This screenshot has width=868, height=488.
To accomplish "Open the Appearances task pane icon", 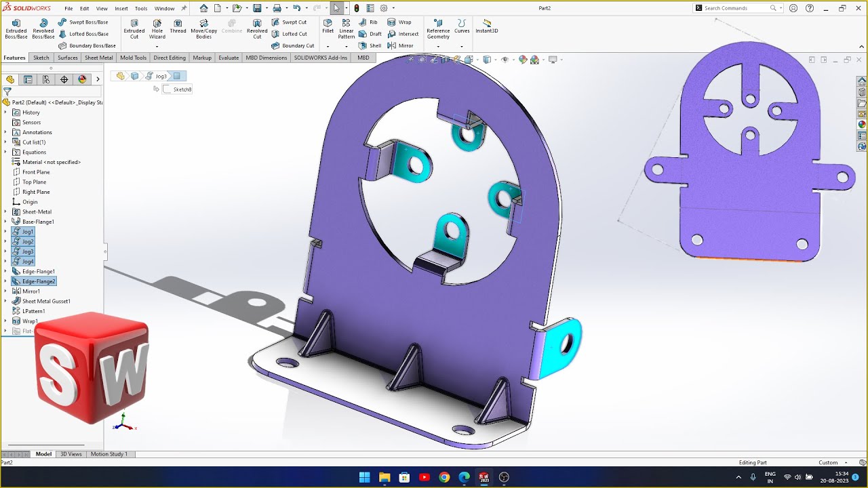I will point(862,125).
